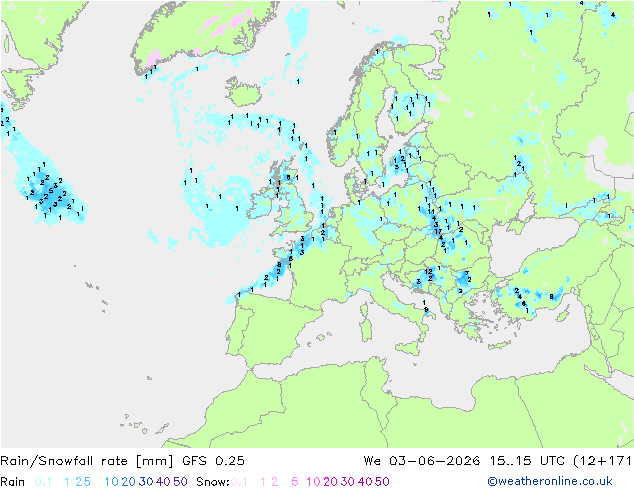Click the Snow: legend label
This screenshot has height=490, width=634.
click(213, 482)
